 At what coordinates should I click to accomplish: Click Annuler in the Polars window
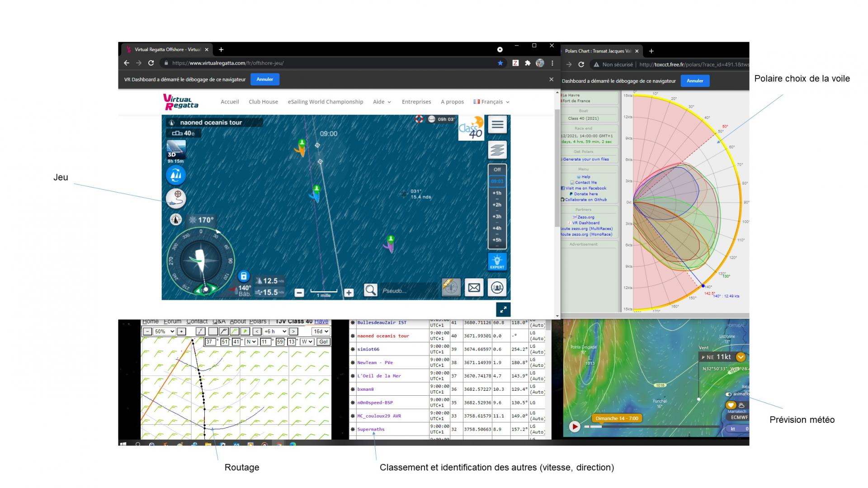point(695,81)
